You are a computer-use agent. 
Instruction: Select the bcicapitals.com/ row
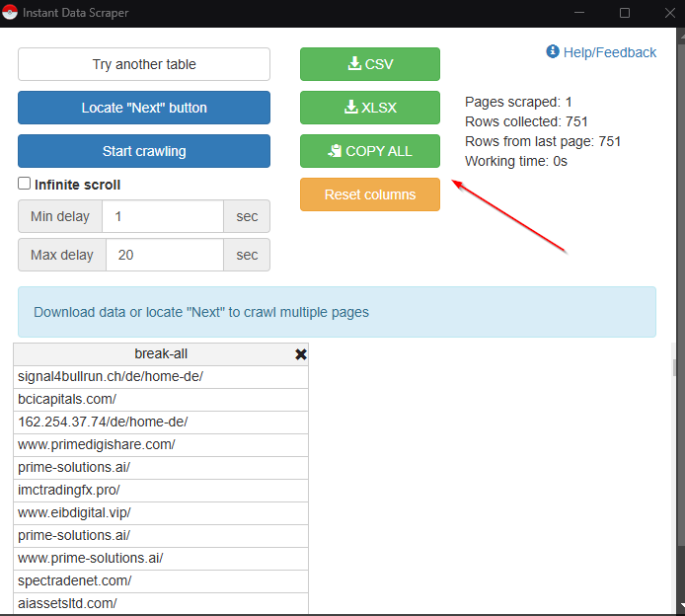161,399
